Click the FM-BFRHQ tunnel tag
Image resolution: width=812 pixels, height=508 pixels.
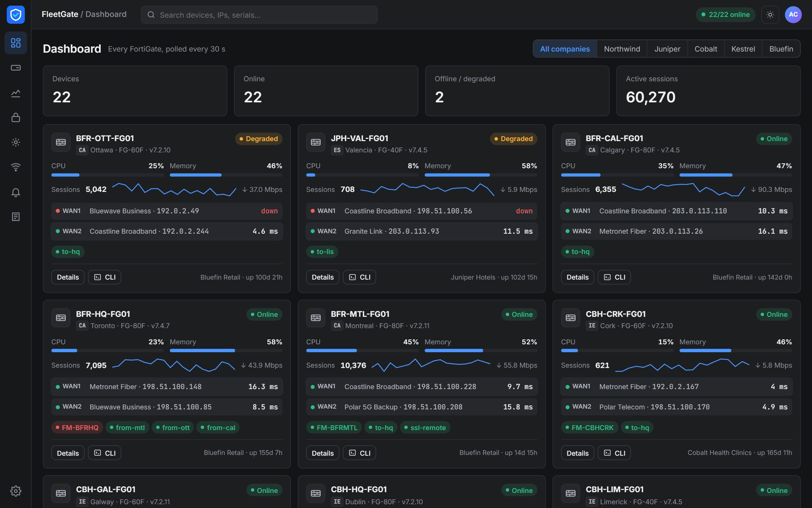click(x=77, y=427)
